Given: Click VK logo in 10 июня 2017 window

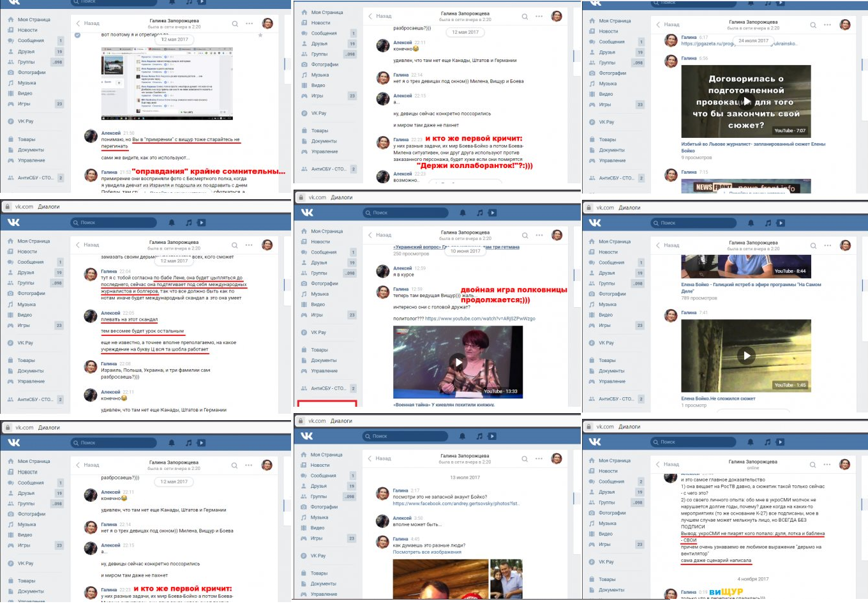Looking at the screenshot, I should click(307, 213).
